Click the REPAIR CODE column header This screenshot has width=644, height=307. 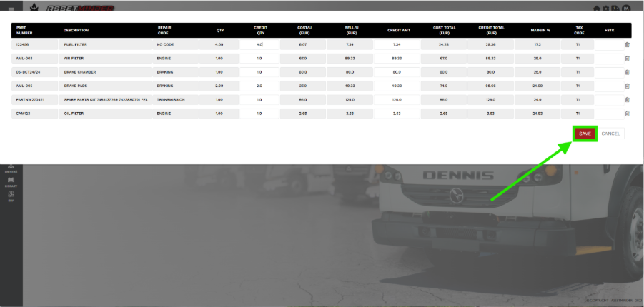[164, 31]
